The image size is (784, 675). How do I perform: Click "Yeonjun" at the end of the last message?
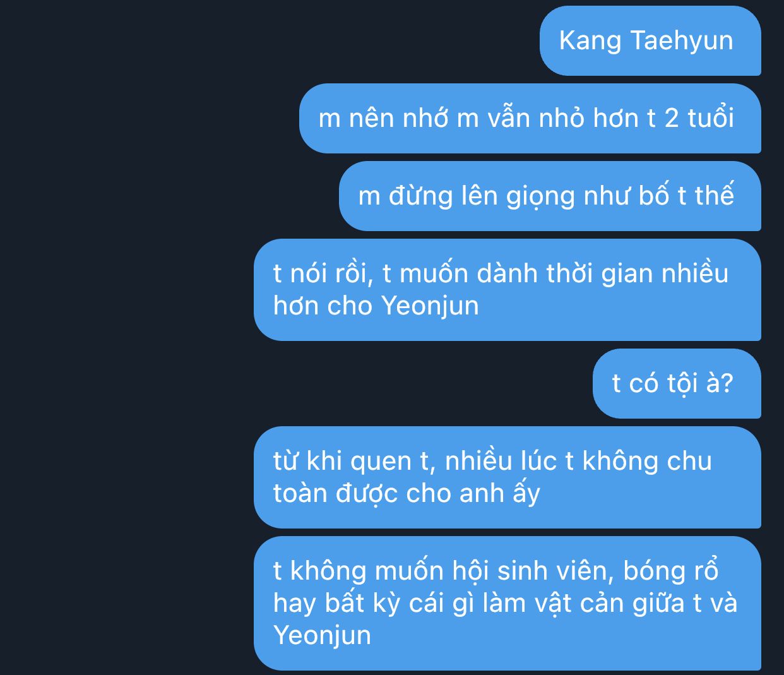point(322,635)
